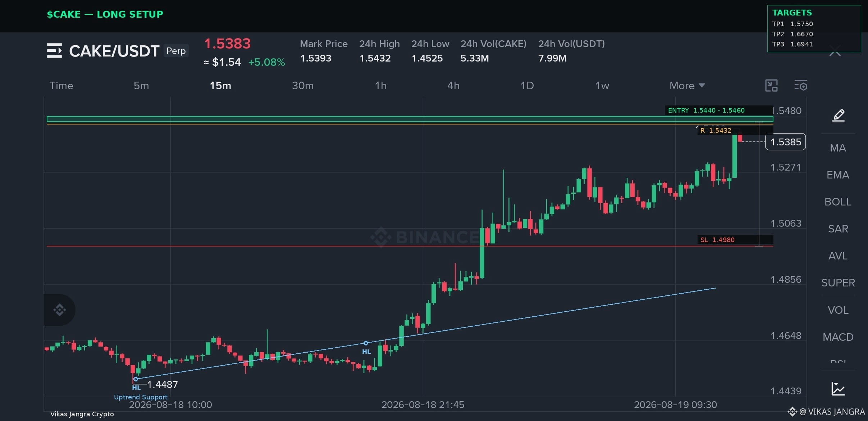Click the 1.4648 price axis label
This screenshot has height=421, width=868.
[786, 336]
